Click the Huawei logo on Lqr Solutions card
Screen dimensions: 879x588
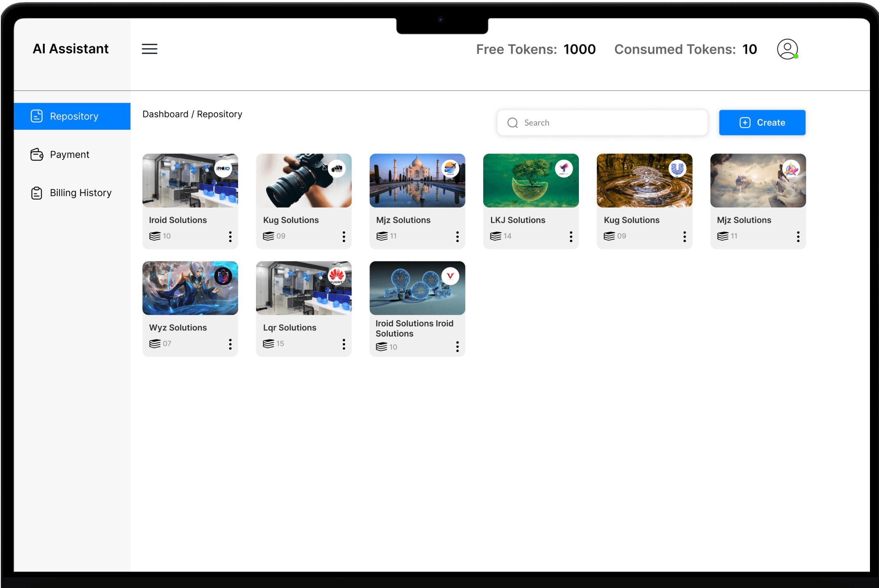click(x=337, y=276)
